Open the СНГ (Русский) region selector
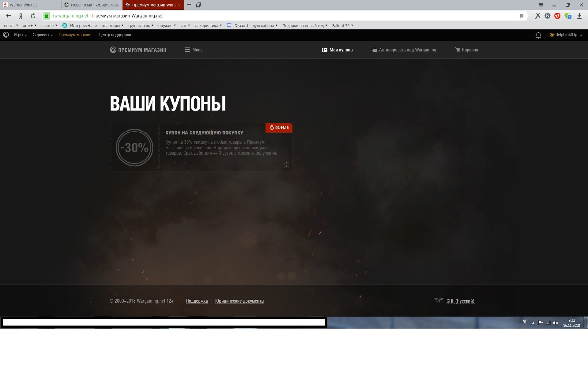This screenshot has height=392, width=588. 462,301
